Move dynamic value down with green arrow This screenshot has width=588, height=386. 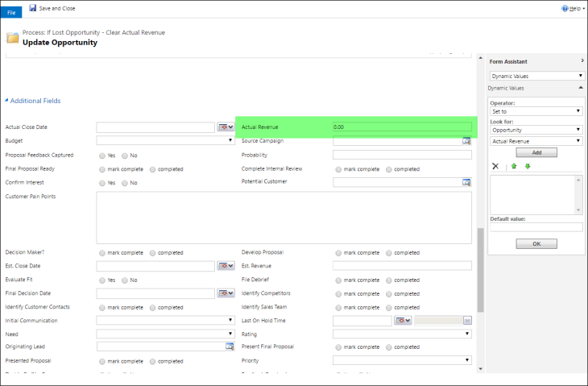(x=528, y=166)
